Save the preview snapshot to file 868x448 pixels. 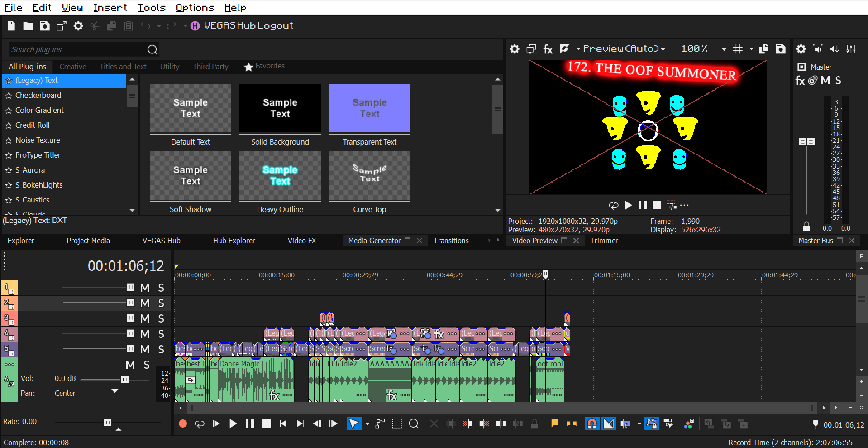coord(781,49)
